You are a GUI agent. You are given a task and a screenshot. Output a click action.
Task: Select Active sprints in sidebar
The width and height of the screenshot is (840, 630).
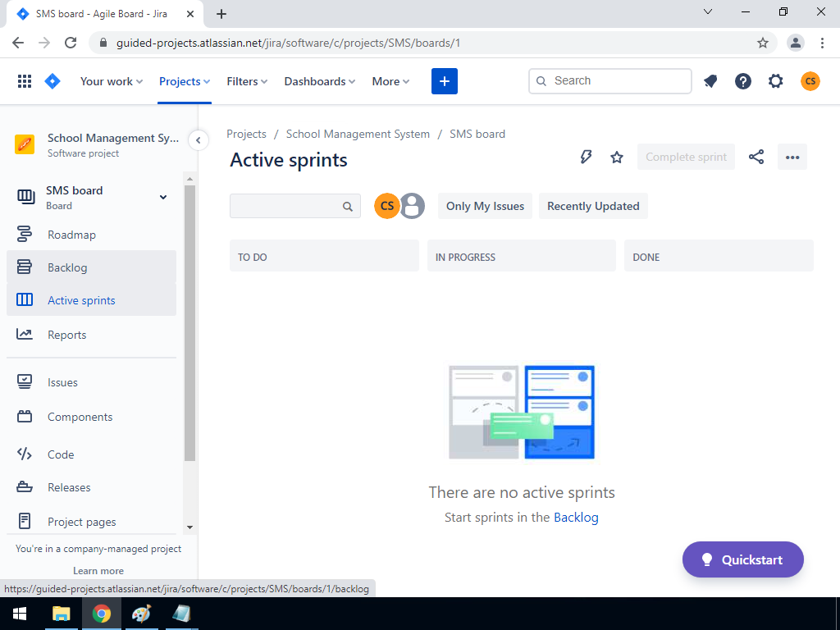pyautogui.click(x=92, y=300)
